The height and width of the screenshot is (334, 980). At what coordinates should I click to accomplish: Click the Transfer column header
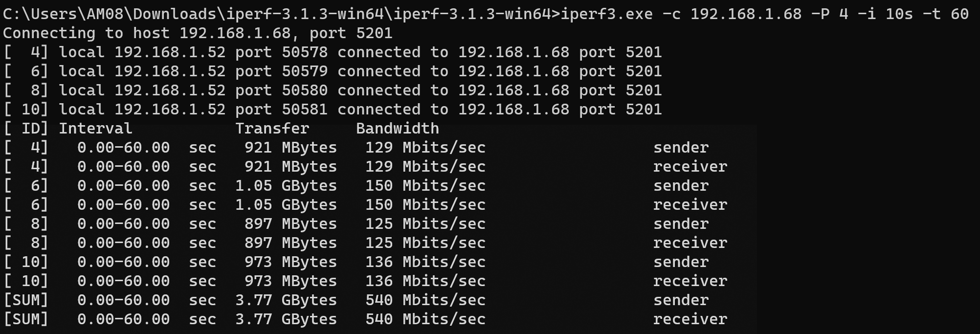(272, 129)
